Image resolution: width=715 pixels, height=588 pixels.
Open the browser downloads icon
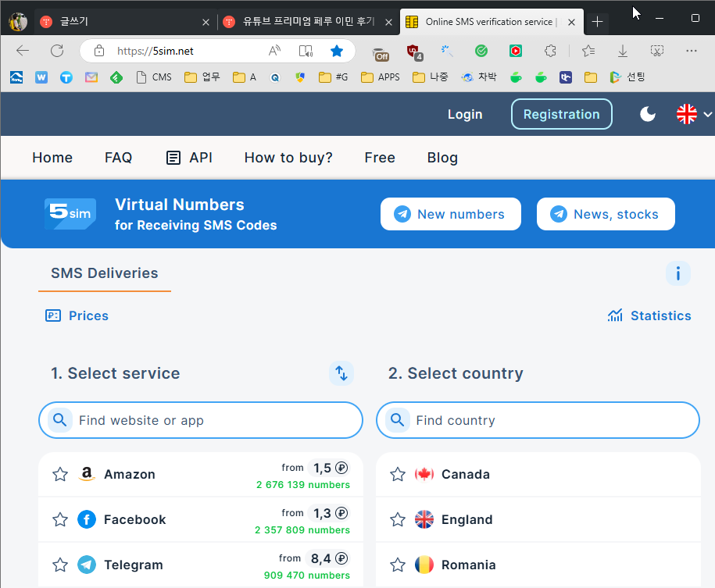[623, 51]
